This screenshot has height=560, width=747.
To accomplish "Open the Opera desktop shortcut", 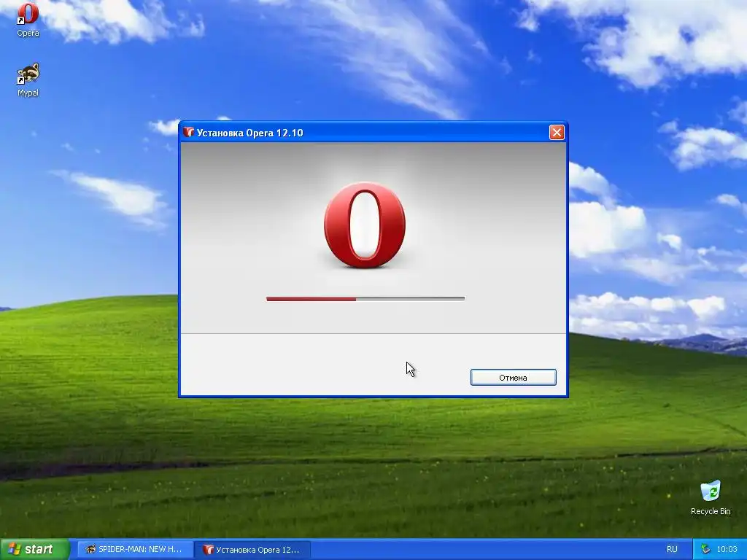I will 28,20.
